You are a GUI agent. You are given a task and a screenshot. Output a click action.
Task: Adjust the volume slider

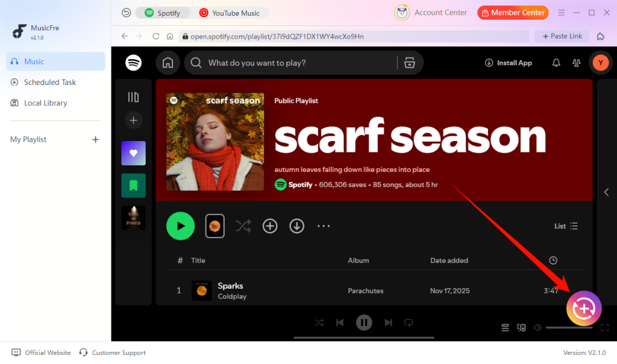569,327
